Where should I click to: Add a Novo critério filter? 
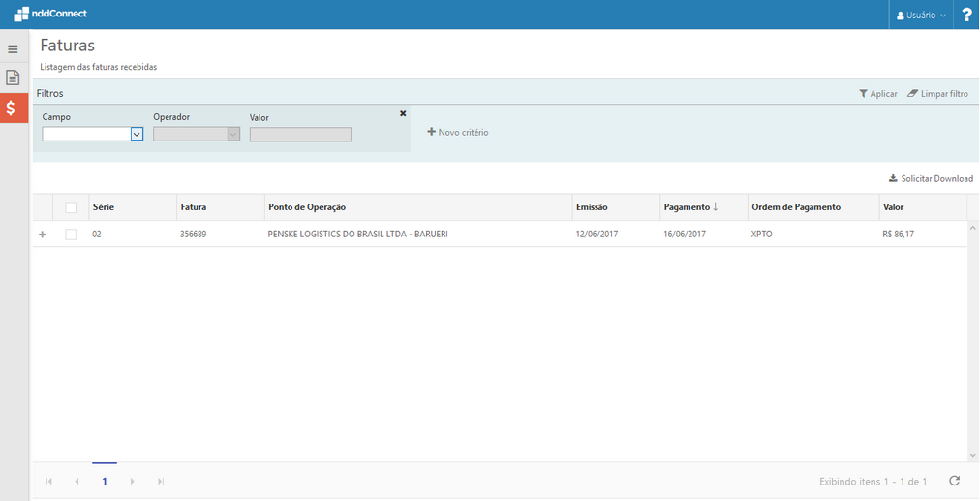[x=458, y=132]
